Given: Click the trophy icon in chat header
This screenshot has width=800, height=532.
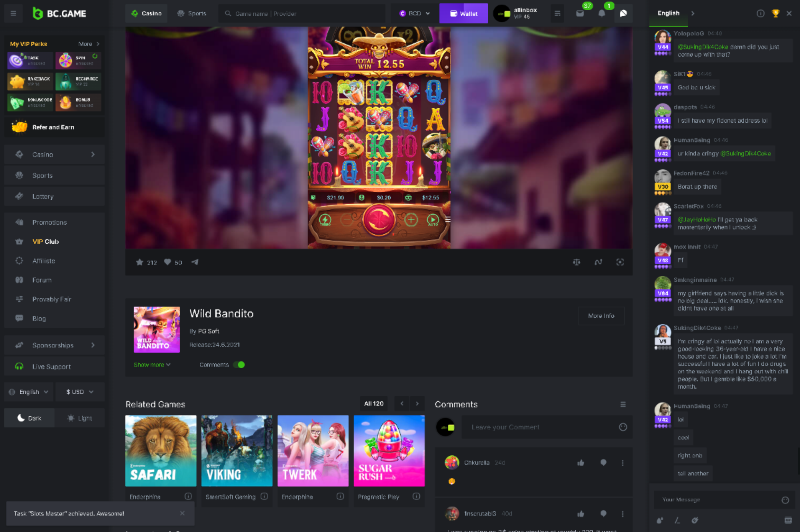Looking at the screenshot, I should [775, 13].
